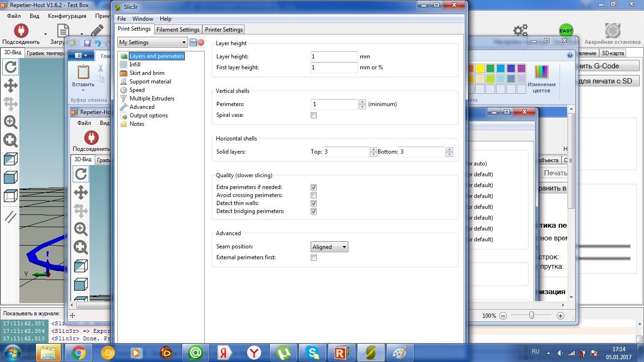
Task: Switch to the Printer Settings tab
Action: click(223, 30)
